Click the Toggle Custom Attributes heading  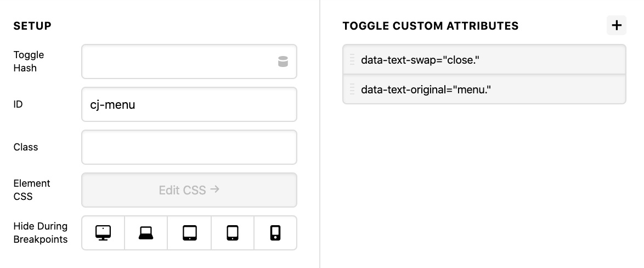[431, 26]
